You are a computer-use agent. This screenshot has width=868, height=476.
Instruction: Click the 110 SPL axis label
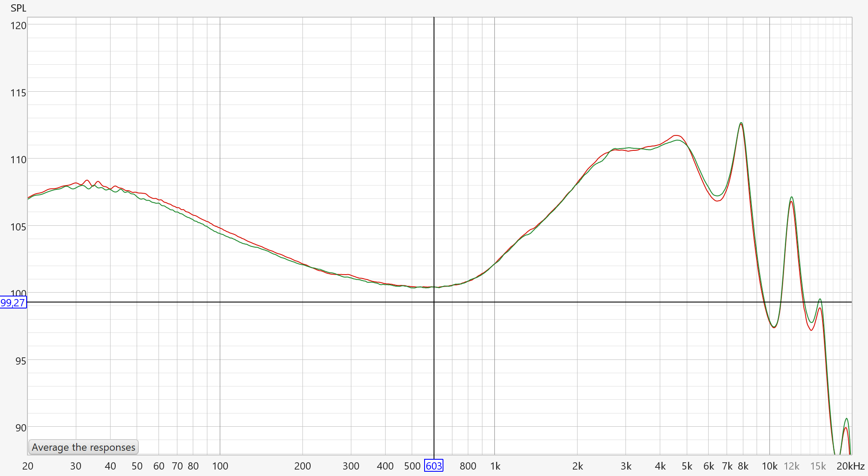[18, 160]
